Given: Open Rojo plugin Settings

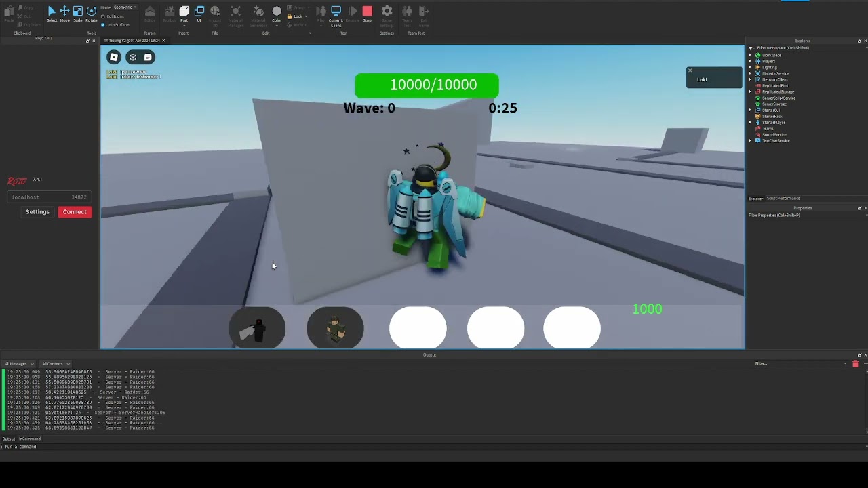Looking at the screenshot, I should click(37, 211).
